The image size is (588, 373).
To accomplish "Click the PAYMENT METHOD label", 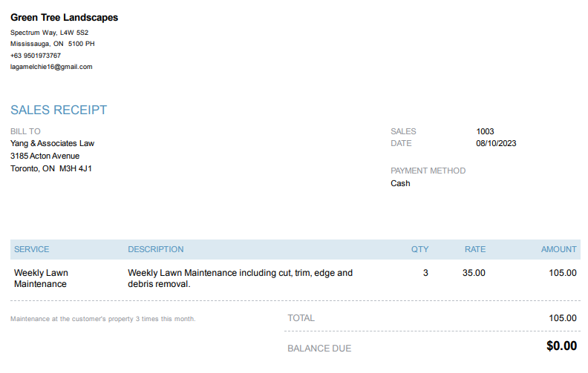I will click(428, 171).
